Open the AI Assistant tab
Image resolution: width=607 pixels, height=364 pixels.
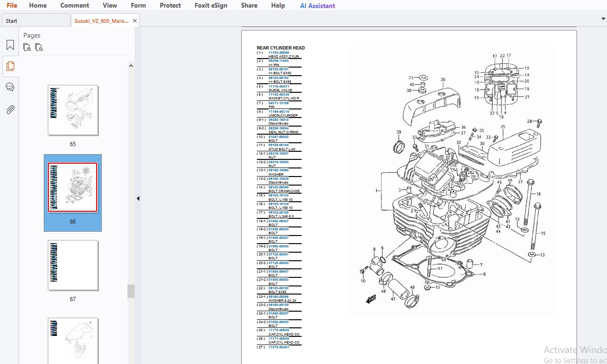(317, 6)
